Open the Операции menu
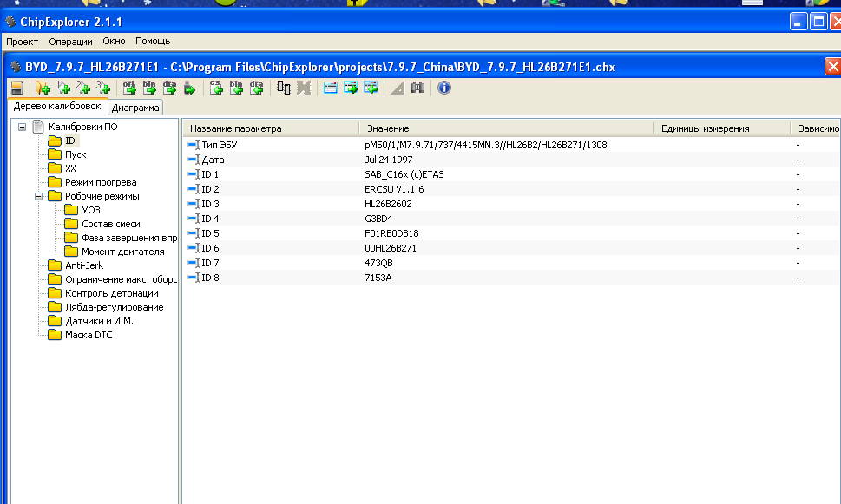Screen dimensions: 841x504 [70, 41]
